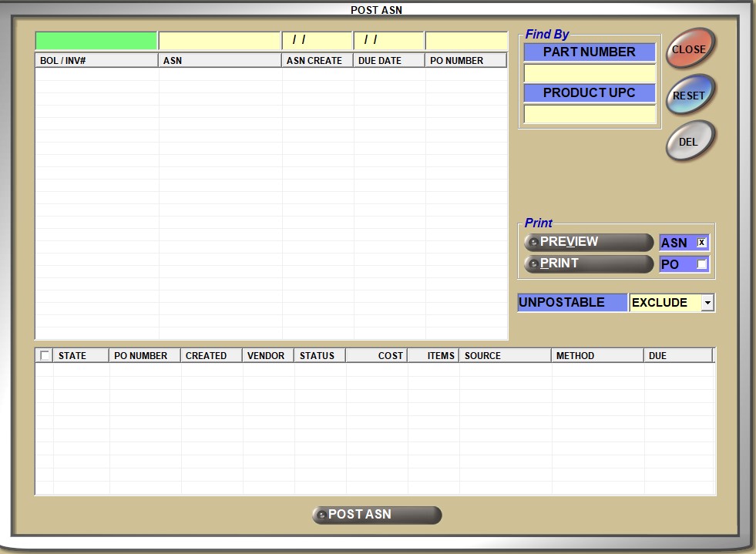756x554 pixels.
Task: Uncheck the ASN print checkbox
Action: click(701, 243)
